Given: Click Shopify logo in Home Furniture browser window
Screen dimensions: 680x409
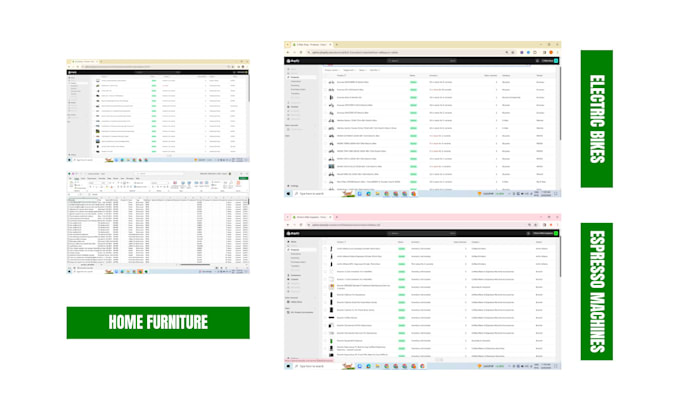Looking at the screenshot, I should click(x=72, y=72).
